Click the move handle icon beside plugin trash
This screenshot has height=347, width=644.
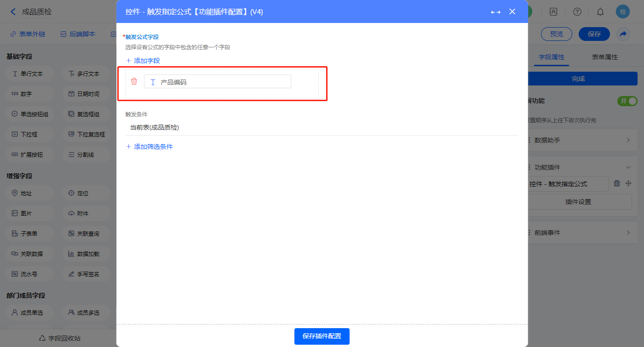pos(628,183)
